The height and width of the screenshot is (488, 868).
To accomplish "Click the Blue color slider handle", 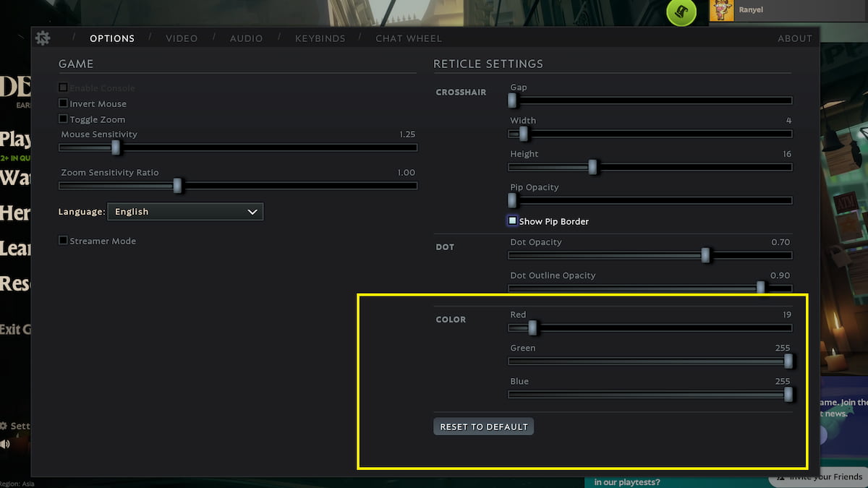I will (x=788, y=394).
